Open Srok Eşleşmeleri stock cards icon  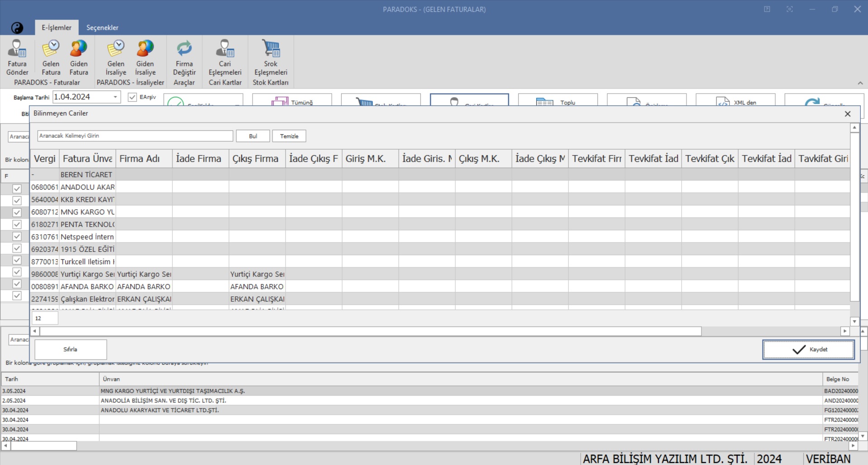pos(271,57)
